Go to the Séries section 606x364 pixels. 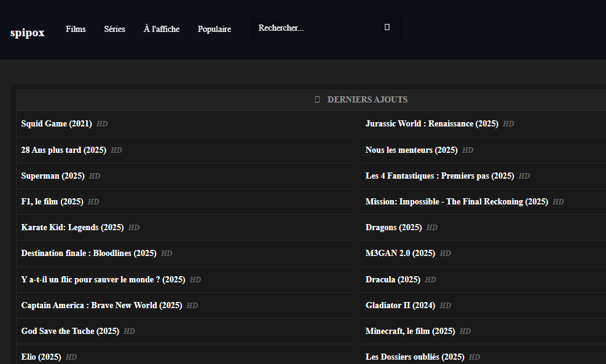pos(114,29)
